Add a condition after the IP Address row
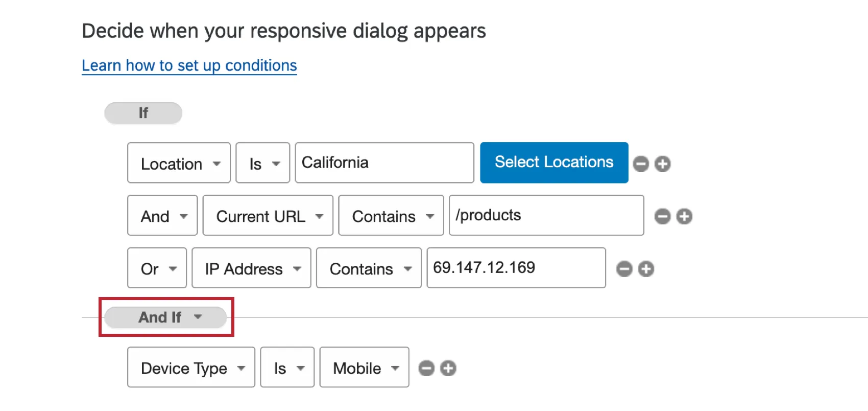The image size is (868, 411). tap(646, 269)
